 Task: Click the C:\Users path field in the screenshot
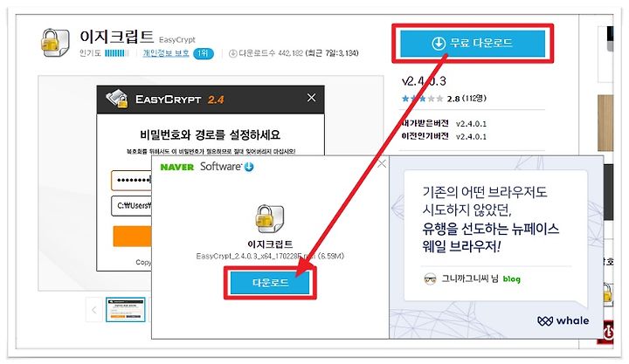click(x=132, y=206)
